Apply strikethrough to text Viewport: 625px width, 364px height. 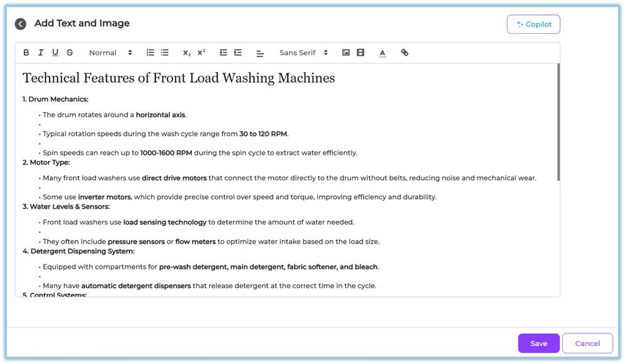70,53
